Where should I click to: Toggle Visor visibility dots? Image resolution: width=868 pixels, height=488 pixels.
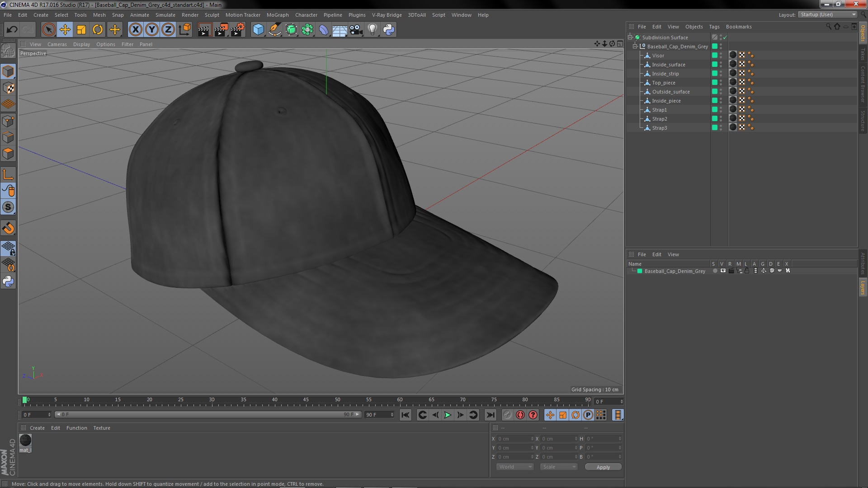(721, 56)
